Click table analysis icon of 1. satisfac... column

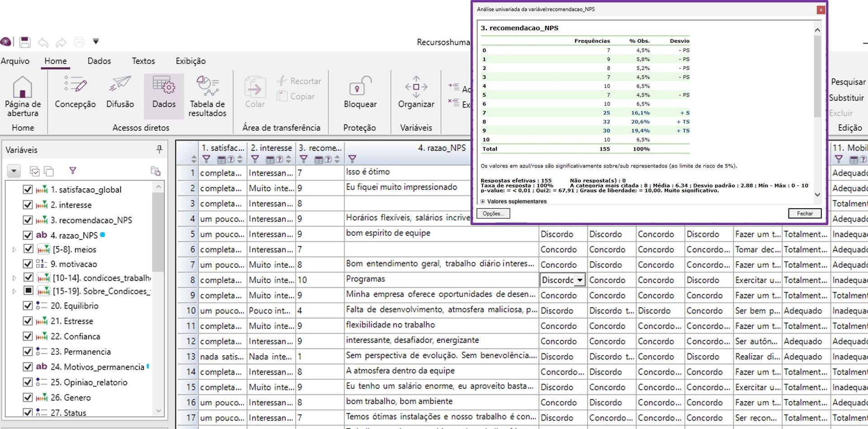point(222,159)
